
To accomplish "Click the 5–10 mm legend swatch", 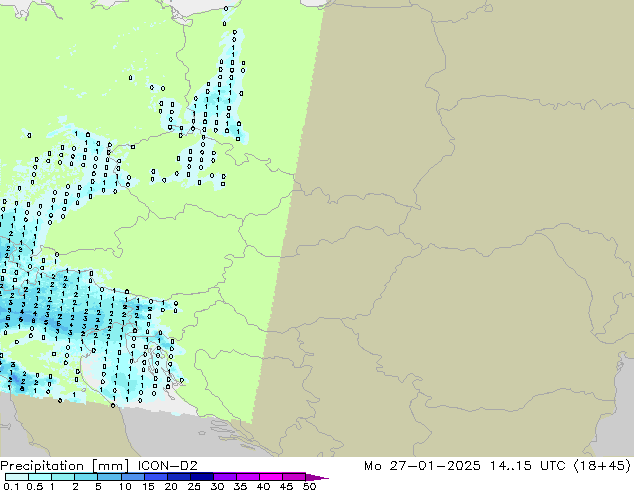I will click(x=109, y=477).
